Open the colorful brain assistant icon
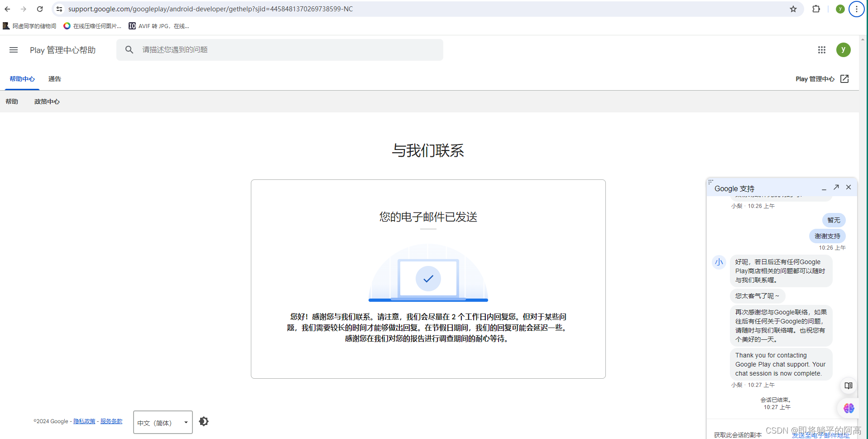868x439 pixels. point(849,408)
